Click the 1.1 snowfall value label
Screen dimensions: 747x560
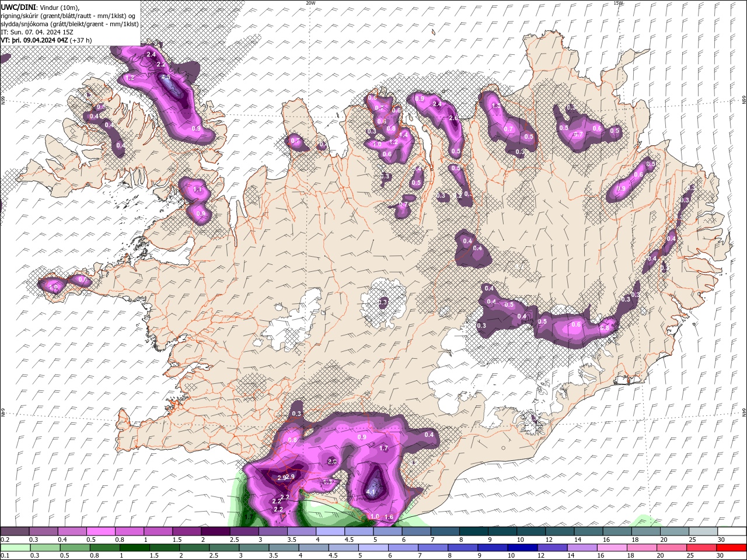coord(197,190)
